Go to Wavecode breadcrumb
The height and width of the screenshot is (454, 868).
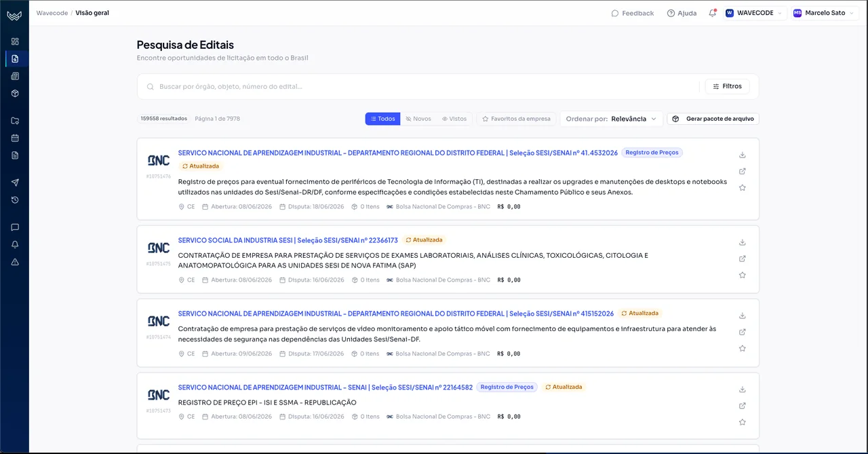coord(52,13)
